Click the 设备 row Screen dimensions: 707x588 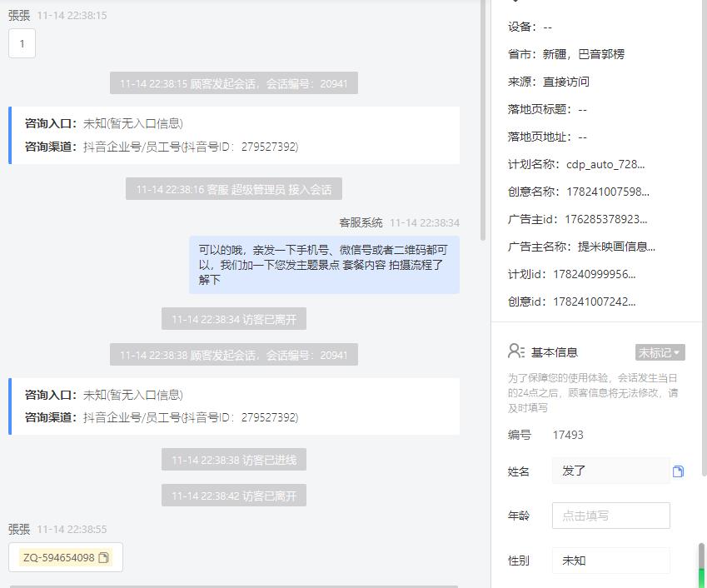coord(530,27)
